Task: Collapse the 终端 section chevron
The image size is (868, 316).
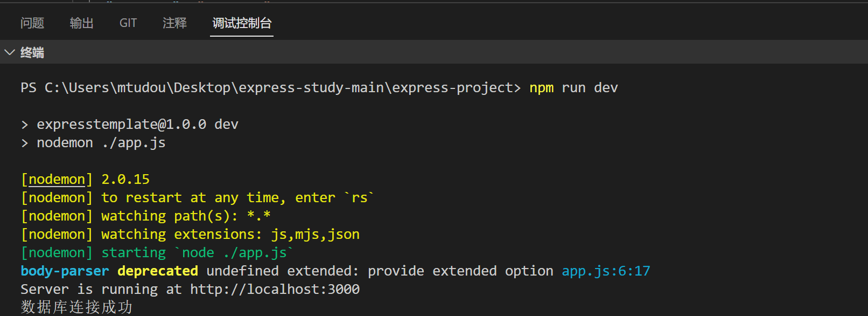Action: click(x=9, y=52)
